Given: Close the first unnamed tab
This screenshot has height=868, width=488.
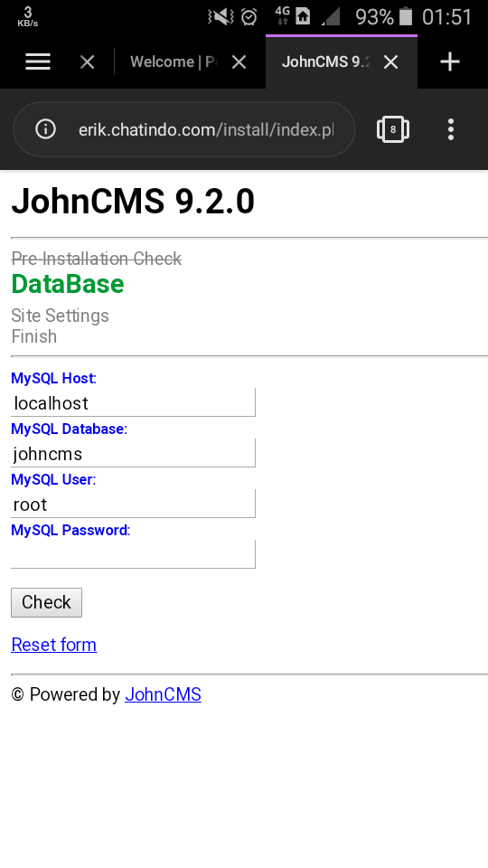Looking at the screenshot, I should coord(88,62).
